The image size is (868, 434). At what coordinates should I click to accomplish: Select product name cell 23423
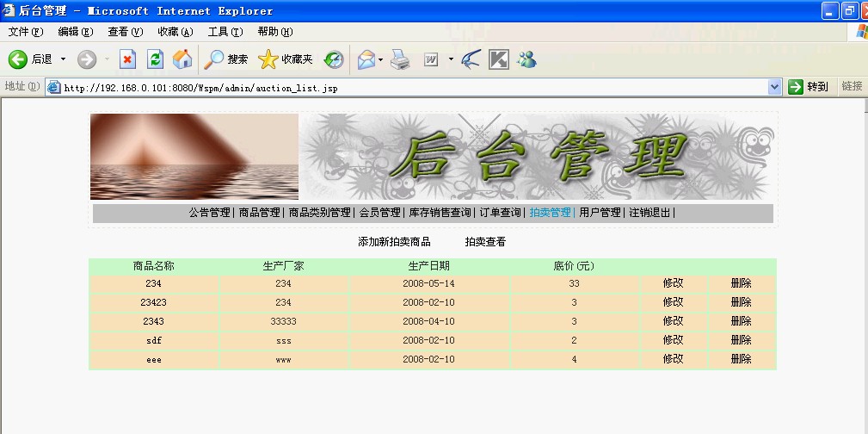[153, 302]
